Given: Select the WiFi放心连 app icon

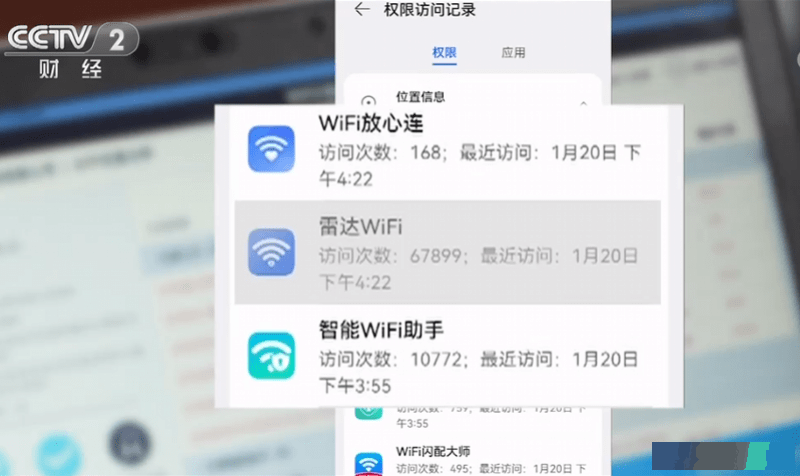Looking at the screenshot, I should [x=271, y=149].
